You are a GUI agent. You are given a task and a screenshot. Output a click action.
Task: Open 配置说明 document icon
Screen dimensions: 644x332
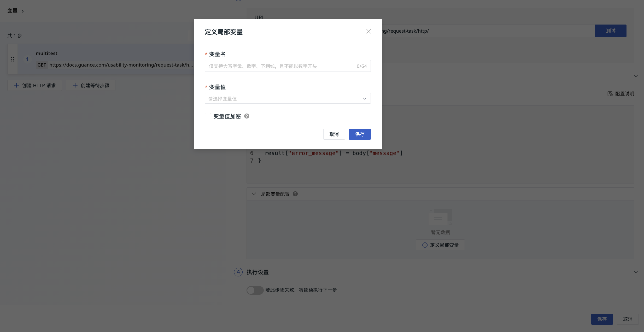pyautogui.click(x=610, y=94)
